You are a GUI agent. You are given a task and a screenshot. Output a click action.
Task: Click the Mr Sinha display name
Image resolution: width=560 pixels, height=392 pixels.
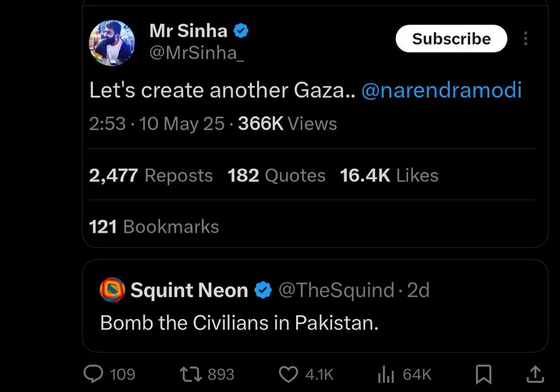(188, 31)
